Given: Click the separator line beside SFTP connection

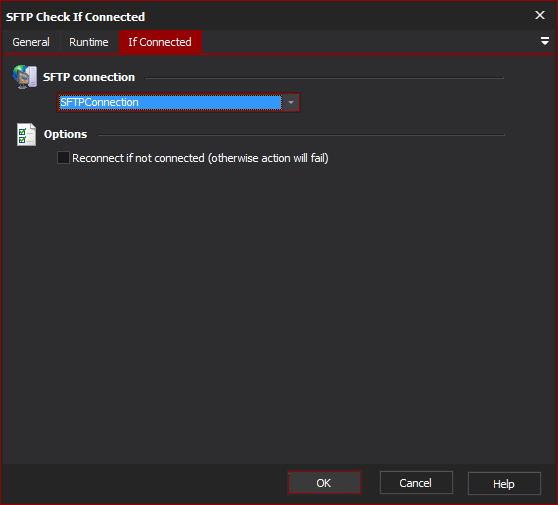Looking at the screenshot, I should [x=324, y=78].
